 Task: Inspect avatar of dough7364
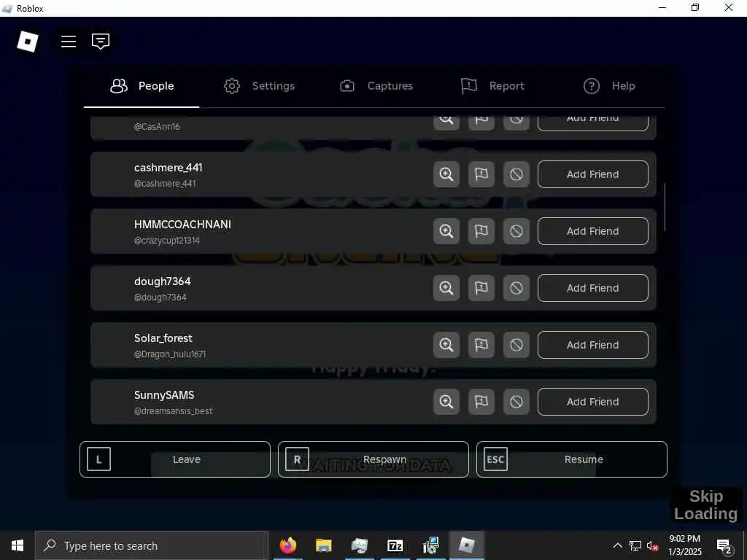click(x=446, y=288)
